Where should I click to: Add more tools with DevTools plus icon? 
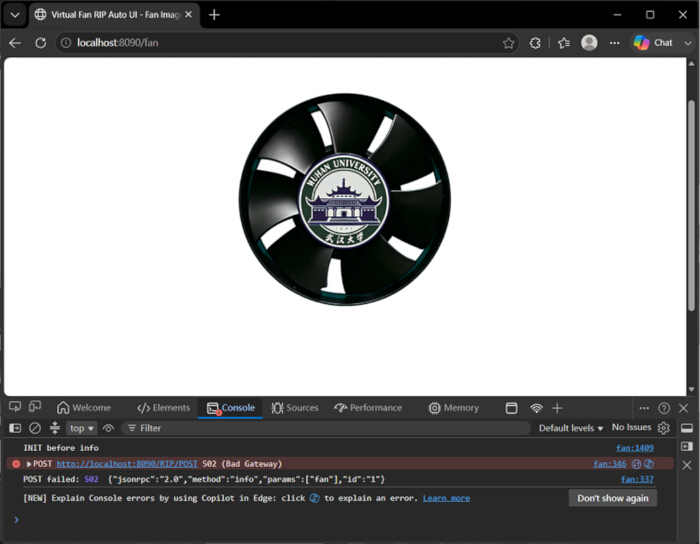[x=557, y=408]
